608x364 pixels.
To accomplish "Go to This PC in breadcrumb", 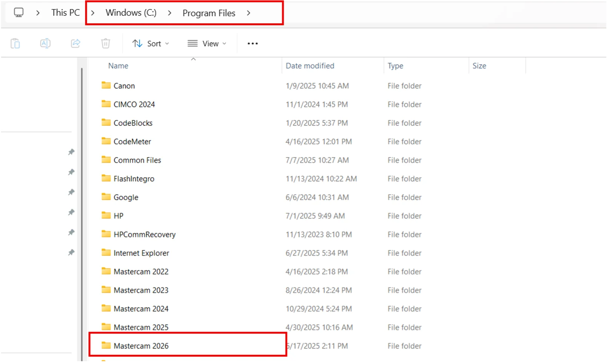I will click(x=66, y=12).
